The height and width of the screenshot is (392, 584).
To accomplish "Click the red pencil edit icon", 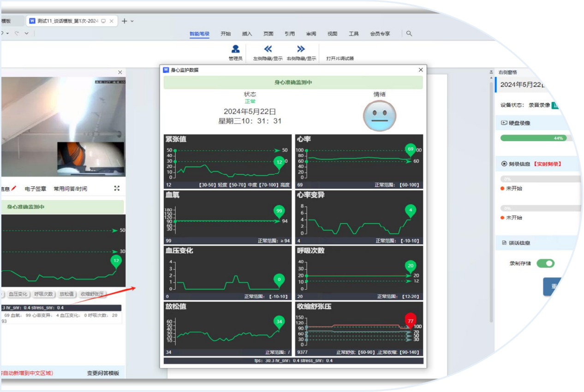I will (14, 188).
